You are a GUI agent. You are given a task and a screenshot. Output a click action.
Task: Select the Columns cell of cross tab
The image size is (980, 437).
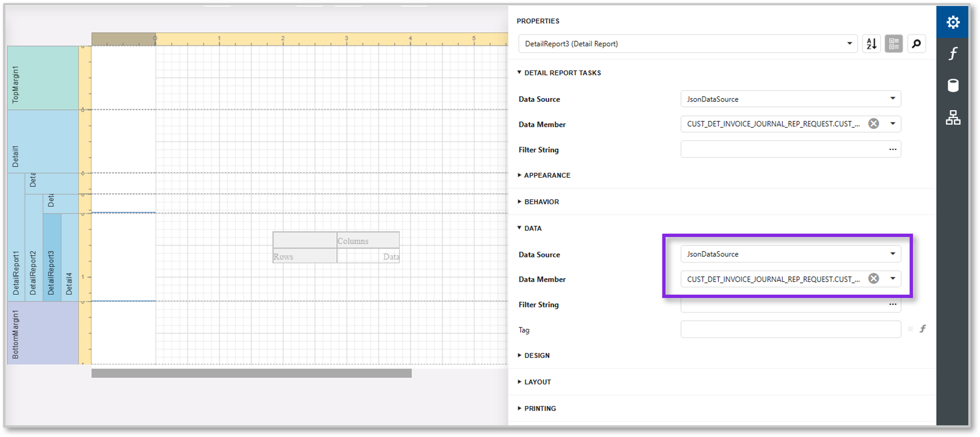(x=368, y=240)
